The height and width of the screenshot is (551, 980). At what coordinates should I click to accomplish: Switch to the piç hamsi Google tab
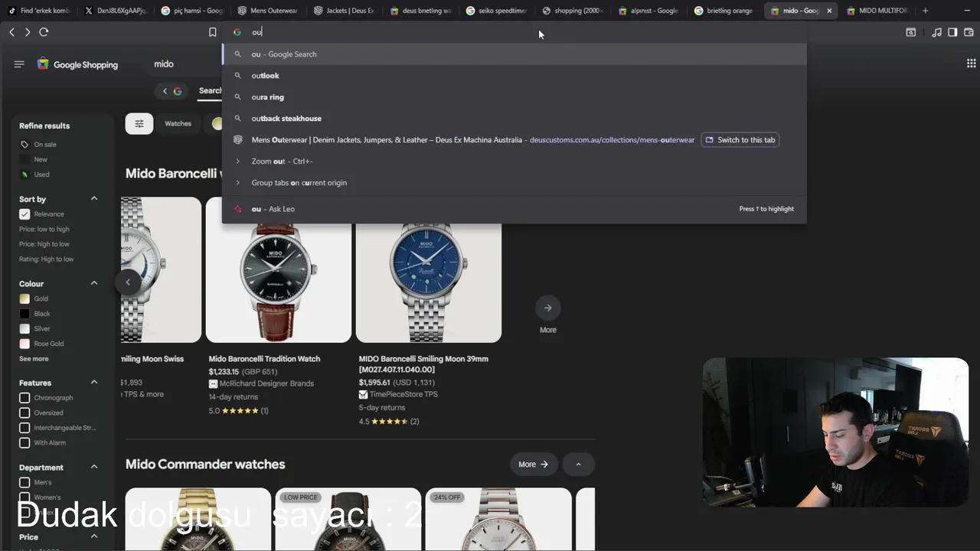pyautogui.click(x=191, y=11)
